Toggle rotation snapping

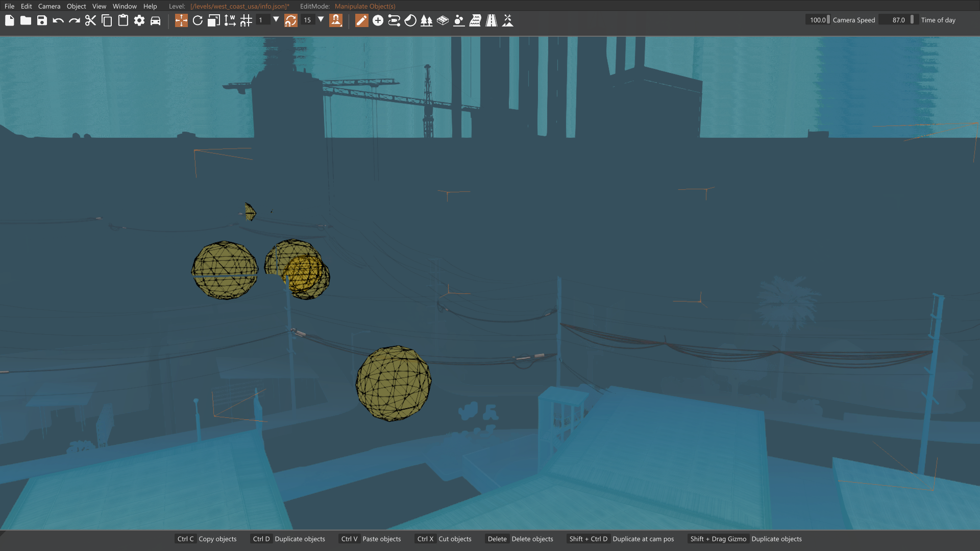coord(290,20)
